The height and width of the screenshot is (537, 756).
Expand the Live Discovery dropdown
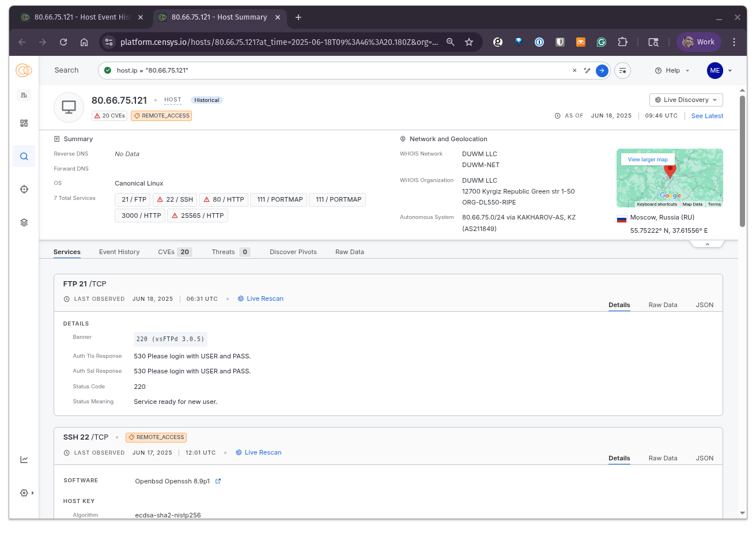686,100
